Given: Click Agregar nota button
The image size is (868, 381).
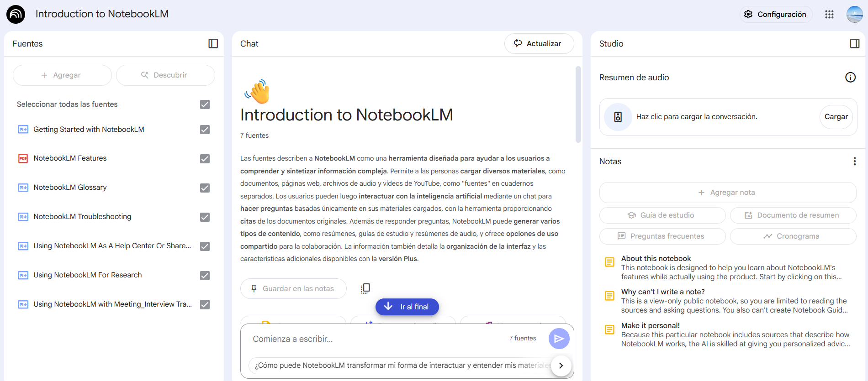Looking at the screenshot, I should [728, 193].
